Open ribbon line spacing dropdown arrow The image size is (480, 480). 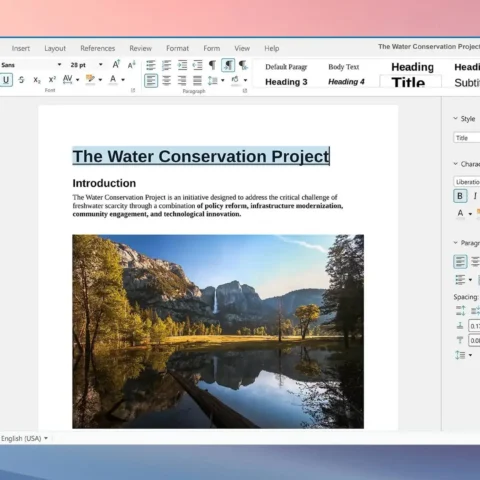click(x=223, y=80)
